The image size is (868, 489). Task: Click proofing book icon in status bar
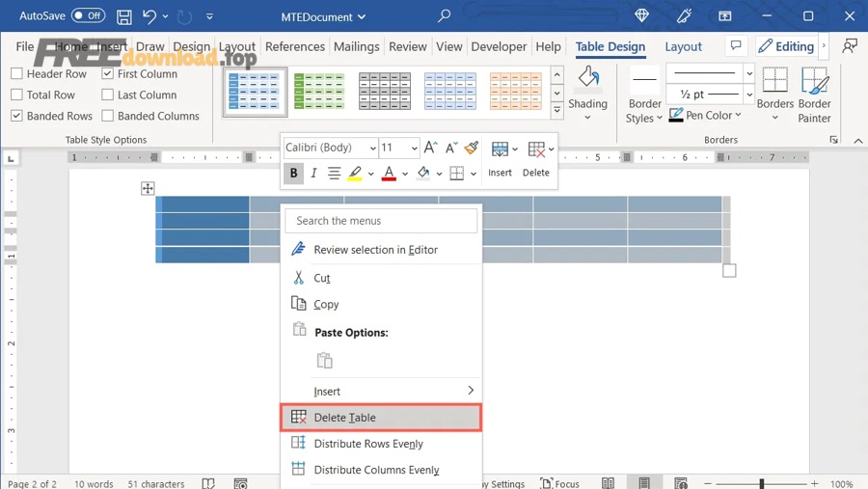(x=208, y=483)
